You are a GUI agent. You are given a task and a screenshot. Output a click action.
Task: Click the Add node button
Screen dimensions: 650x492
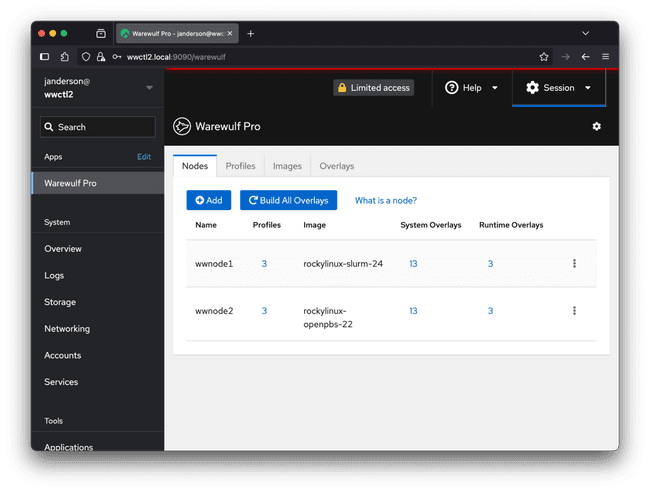click(x=208, y=200)
